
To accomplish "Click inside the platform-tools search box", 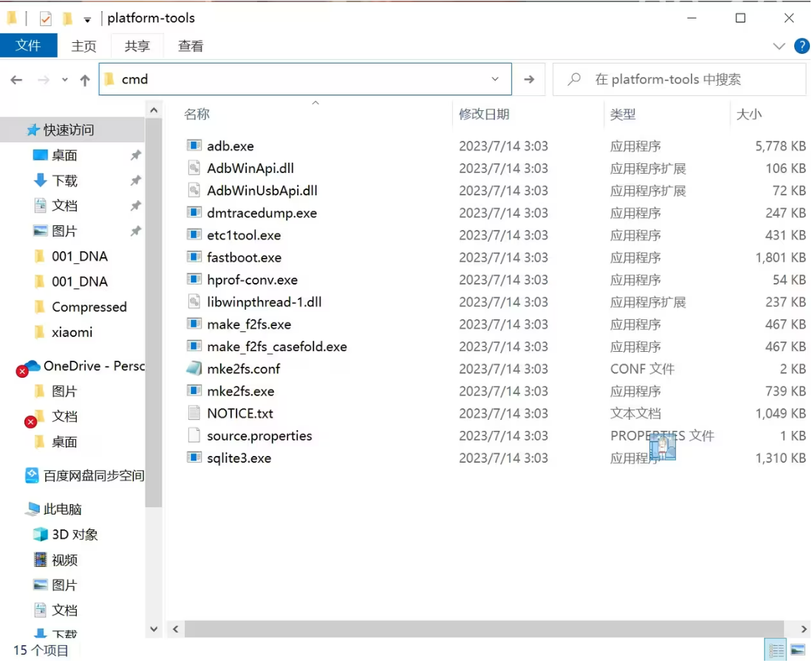I will click(x=680, y=79).
